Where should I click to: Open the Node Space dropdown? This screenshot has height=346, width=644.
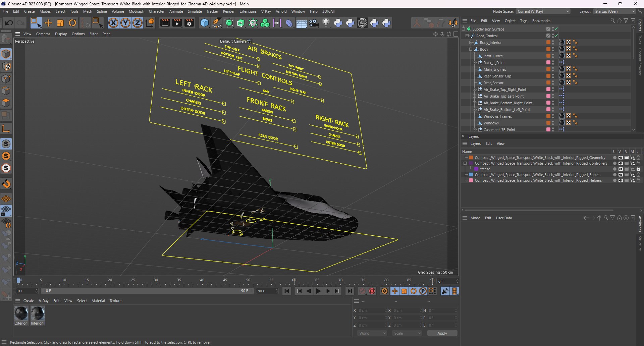[x=543, y=11]
